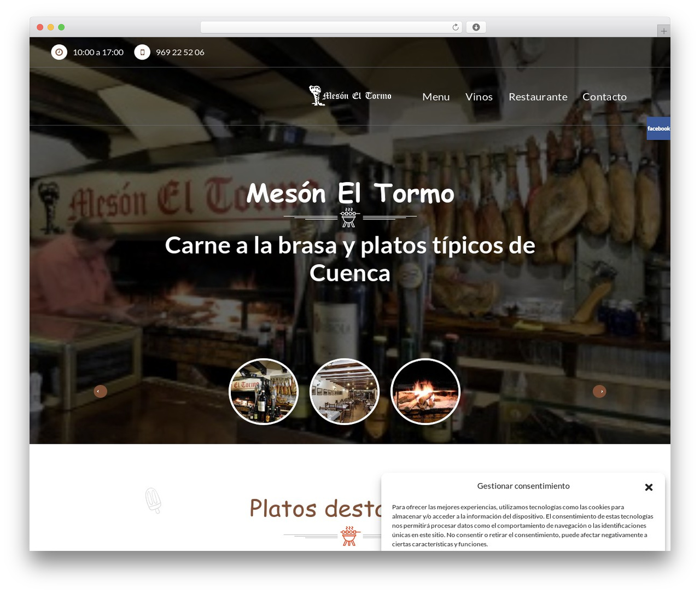Close the browser window with red button

tap(40, 27)
